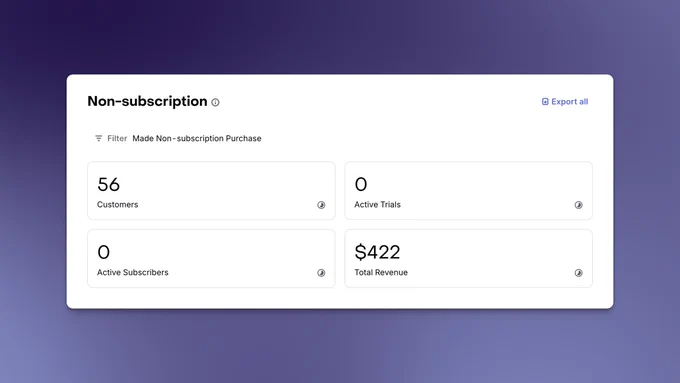Click the 56 customers count
The image size is (680, 383).
(x=108, y=184)
